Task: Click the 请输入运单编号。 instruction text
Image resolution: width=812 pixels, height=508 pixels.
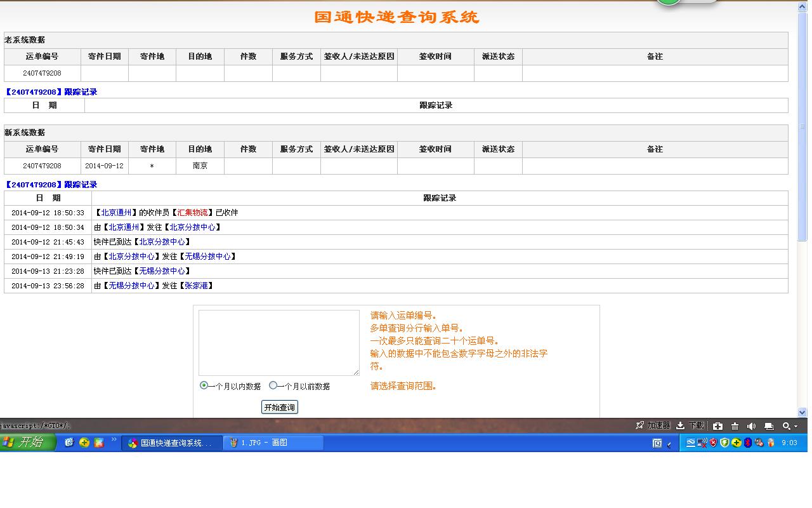Action: point(403,316)
